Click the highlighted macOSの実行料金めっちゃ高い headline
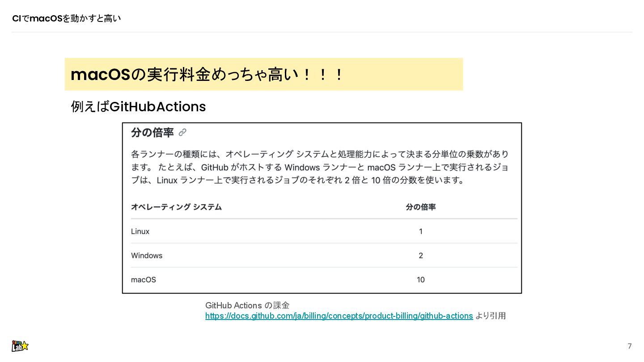This screenshot has height=362, width=644. (x=264, y=74)
